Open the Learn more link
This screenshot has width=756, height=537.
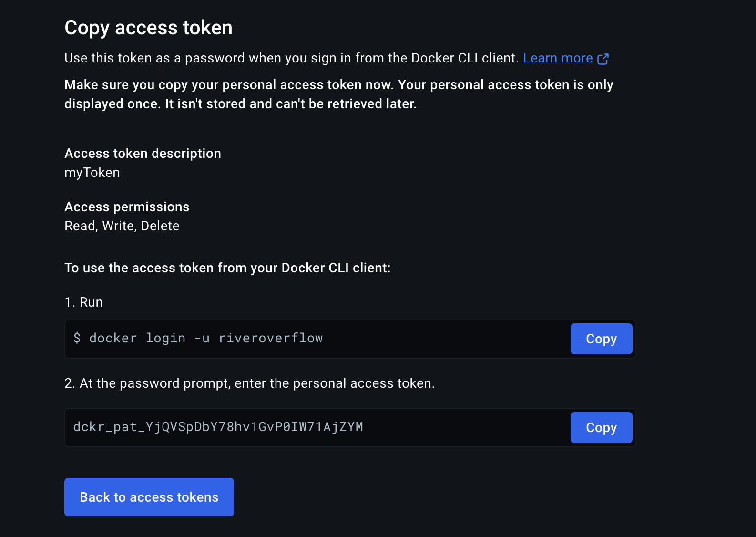point(558,58)
